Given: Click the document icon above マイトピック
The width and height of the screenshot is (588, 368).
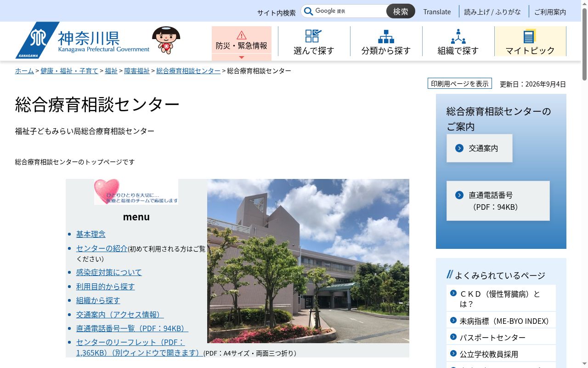Looking at the screenshot, I should click(530, 36).
